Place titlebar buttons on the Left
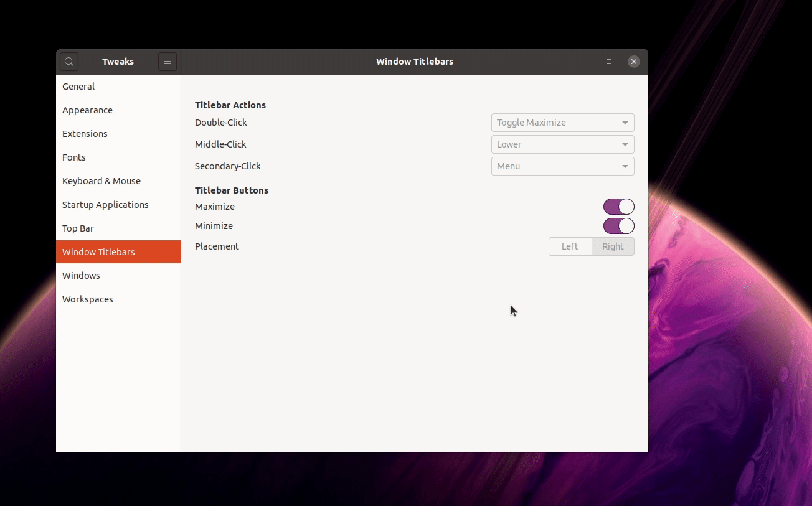 click(570, 246)
